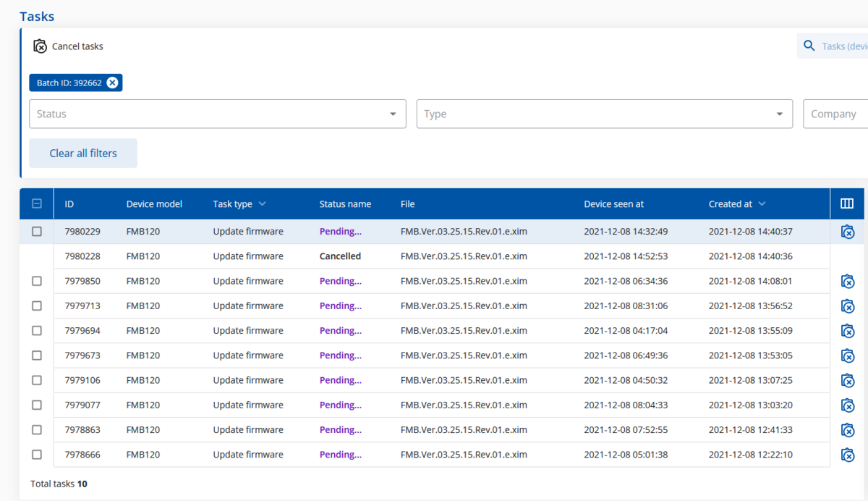Screen dimensions: 868x501
Task: Cancel task 7978666 with its icon
Action: pos(848,455)
